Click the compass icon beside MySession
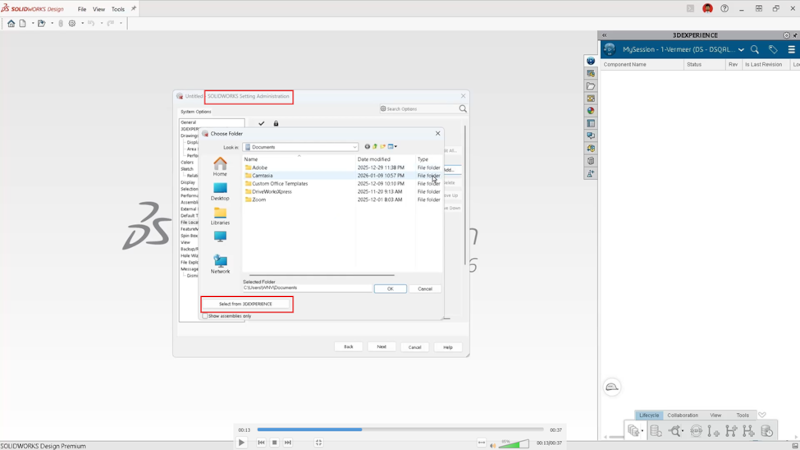Viewport: 800px width, 450px height. tap(609, 49)
